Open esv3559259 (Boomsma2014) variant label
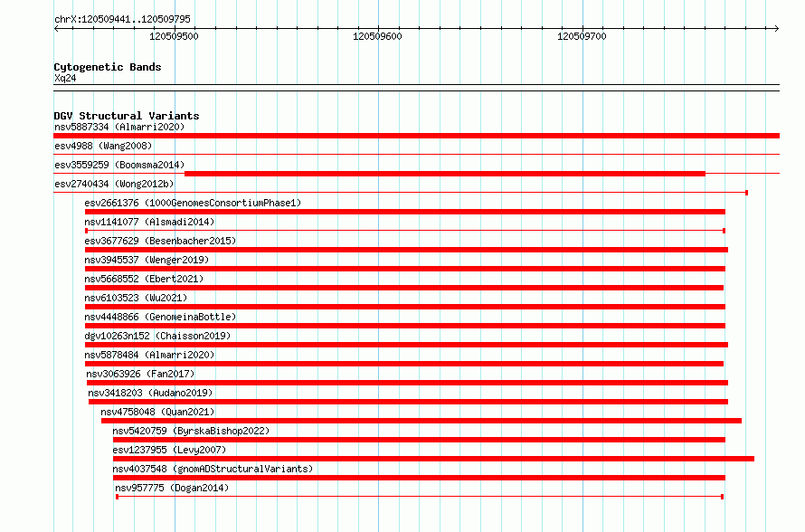This screenshot has width=805, height=532. pos(119,165)
